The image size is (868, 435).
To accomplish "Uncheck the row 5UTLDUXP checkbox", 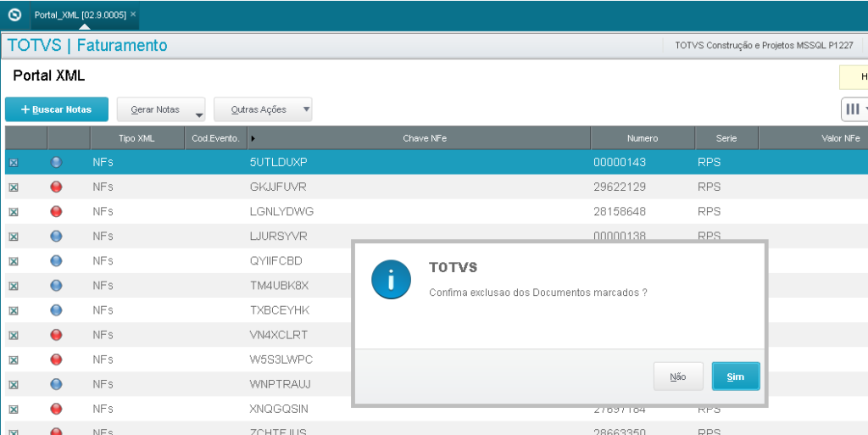I will (x=14, y=163).
